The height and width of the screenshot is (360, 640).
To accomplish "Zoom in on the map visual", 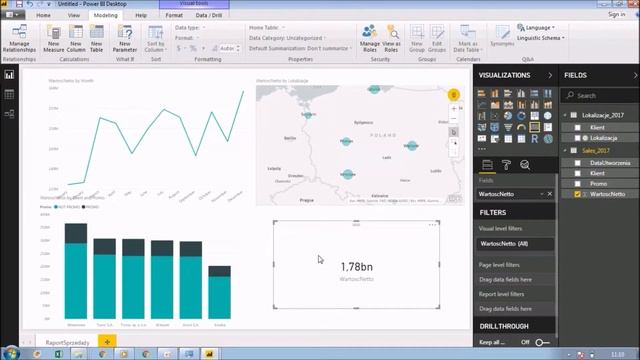I will pyautogui.click(x=454, y=109).
